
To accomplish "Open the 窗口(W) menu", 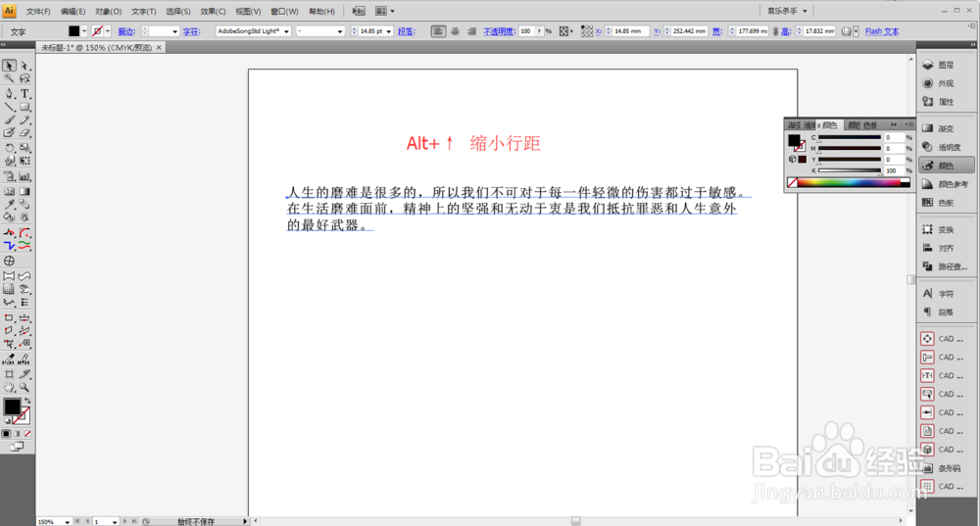I will (284, 11).
